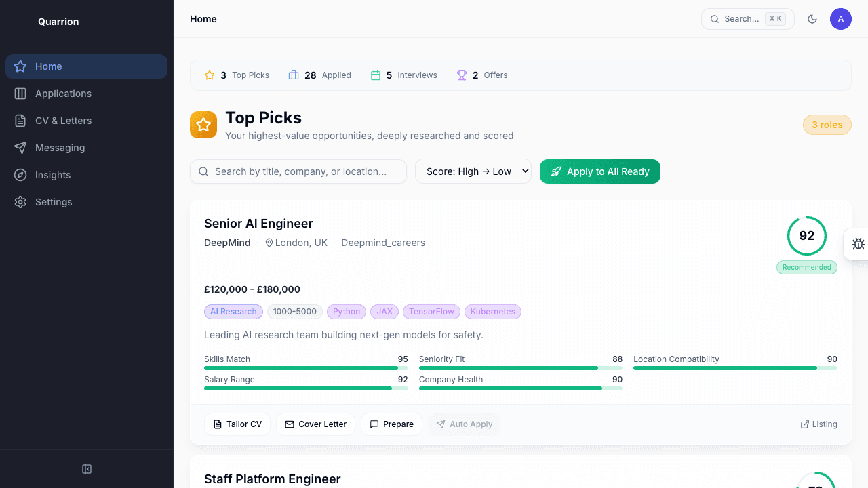Screen dimensions: 868x488
Task: Click the Interviews calendar stat icon
Action: click(x=376, y=75)
